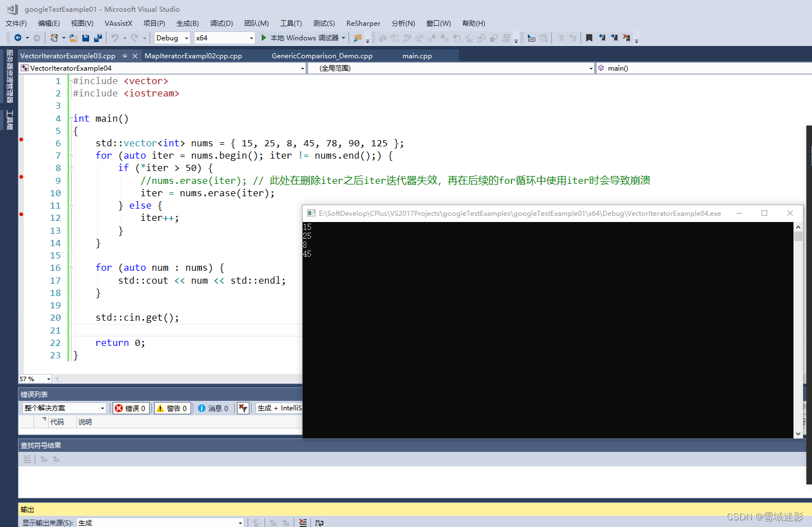Toggle the Errors 0 filter button
The height and width of the screenshot is (527, 812).
click(131, 408)
